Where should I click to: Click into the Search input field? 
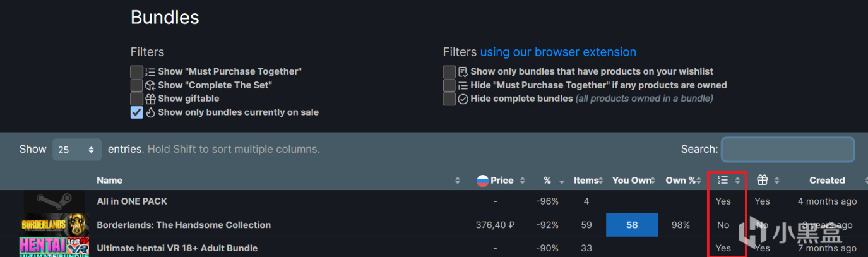[x=787, y=150]
